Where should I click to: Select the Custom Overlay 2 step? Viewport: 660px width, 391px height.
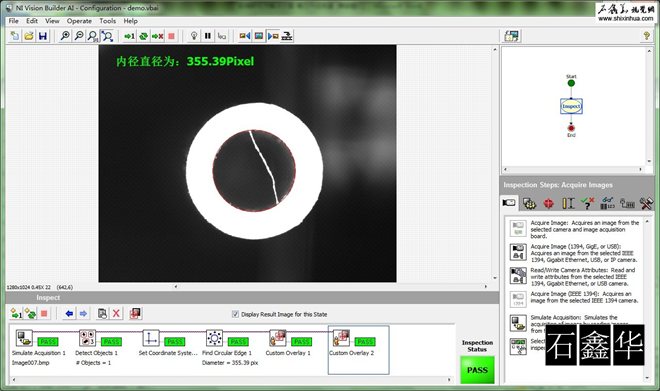(358, 350)
